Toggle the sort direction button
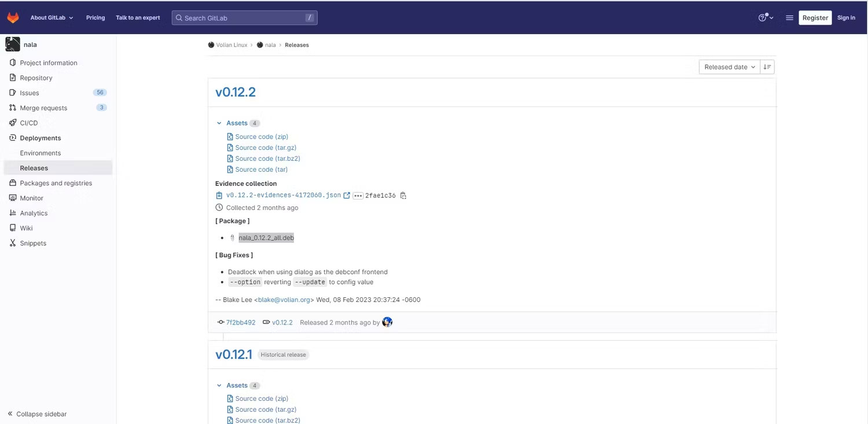The image size is (868, 424). [x=767, y=67]
